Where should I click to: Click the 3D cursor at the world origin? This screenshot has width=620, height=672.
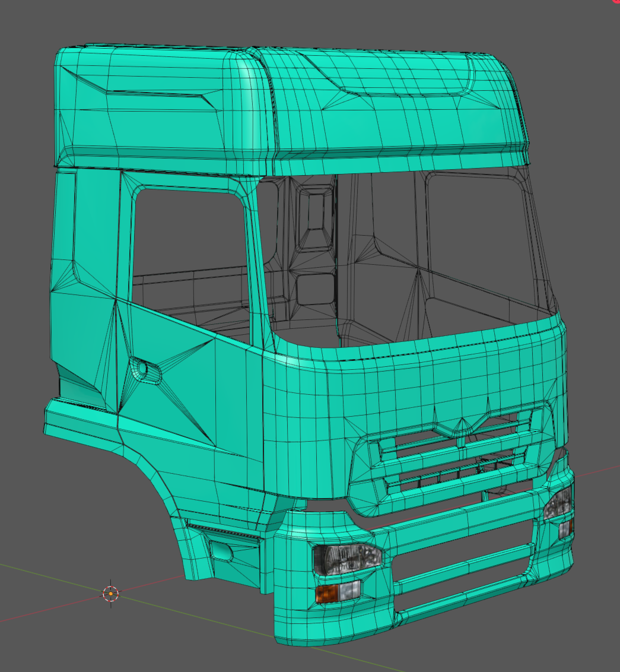coord(111,593)
